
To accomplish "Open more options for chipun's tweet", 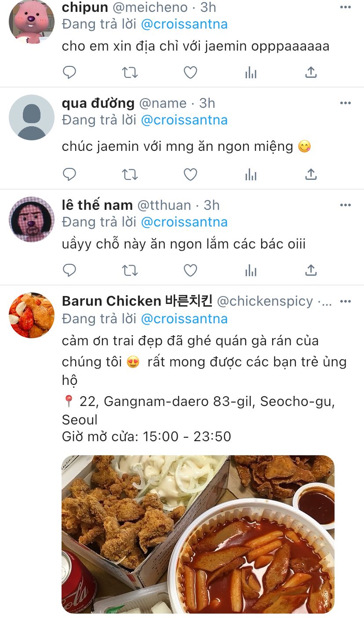I will click(x=346, y=7).
